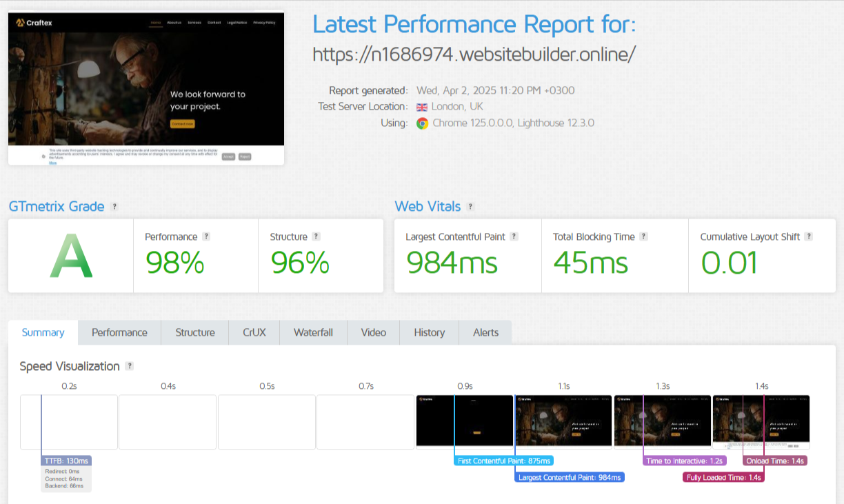Switch to the Performance tab

coord(119,332)
